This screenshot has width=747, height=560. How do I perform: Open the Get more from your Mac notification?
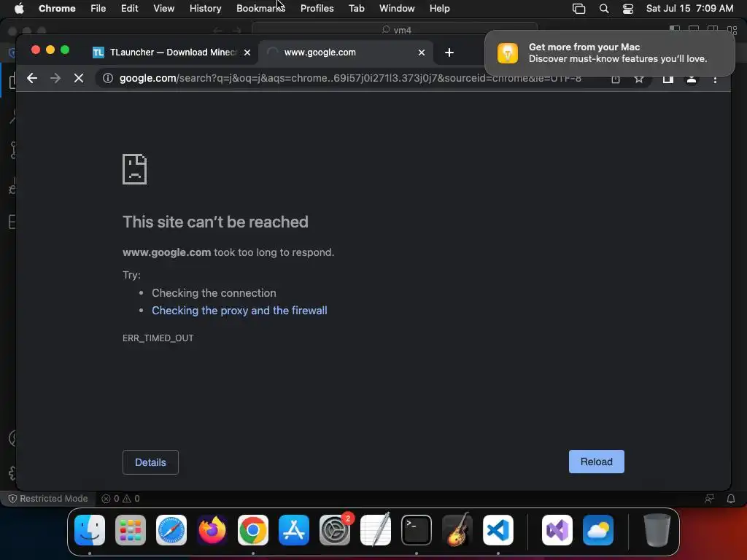click(x=610, y=52)
